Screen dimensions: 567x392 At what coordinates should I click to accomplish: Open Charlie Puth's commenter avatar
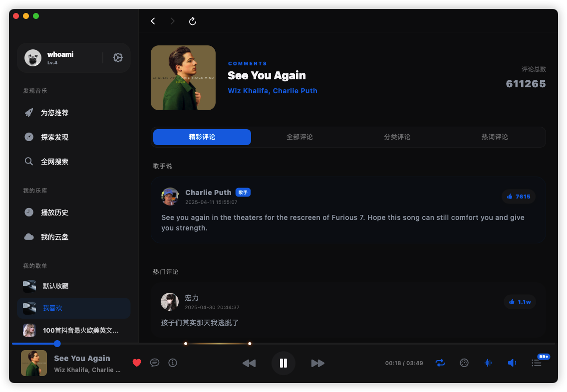point(170,196)
